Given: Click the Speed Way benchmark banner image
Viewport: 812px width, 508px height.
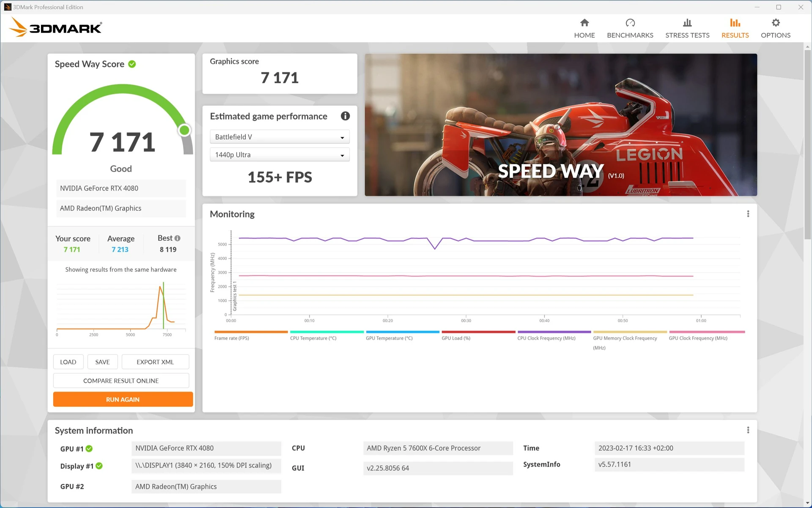Looking at the screenshot, I should [561, 125].
